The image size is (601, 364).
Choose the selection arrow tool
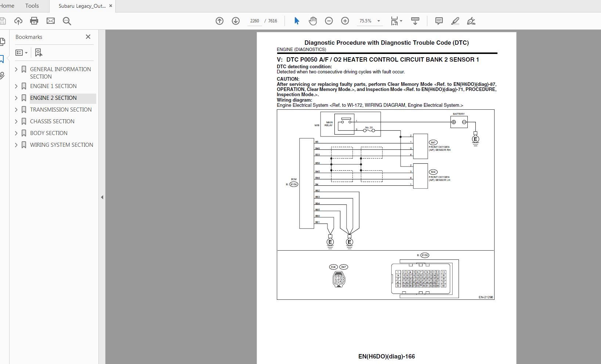point(297,21)
